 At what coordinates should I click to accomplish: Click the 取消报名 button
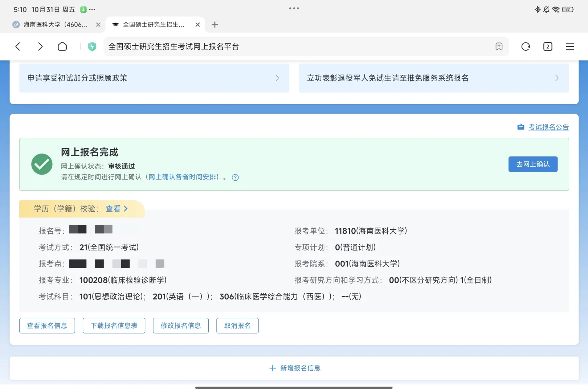(237, 326)
